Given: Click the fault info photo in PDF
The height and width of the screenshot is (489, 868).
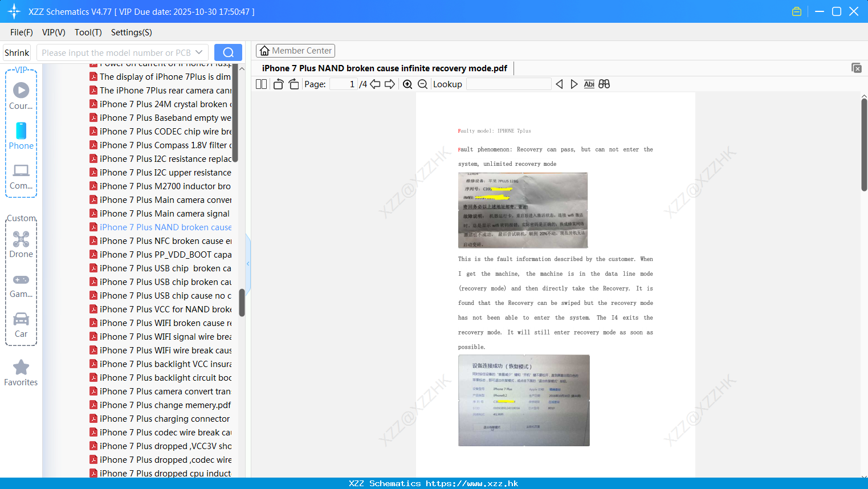Looking at the screenshot, I should pyautogui.click(x=523, y=210).
